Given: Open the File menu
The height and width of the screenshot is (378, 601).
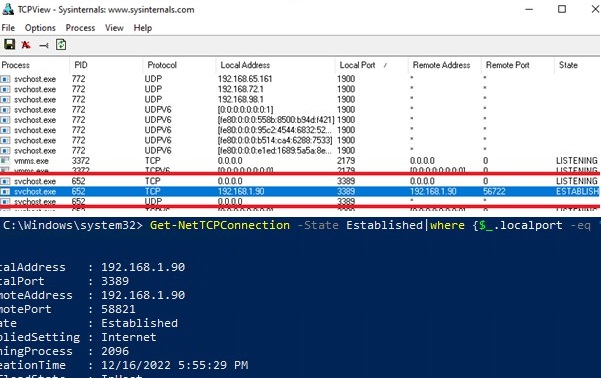Looking at the screenshot, I should point(8,28).
